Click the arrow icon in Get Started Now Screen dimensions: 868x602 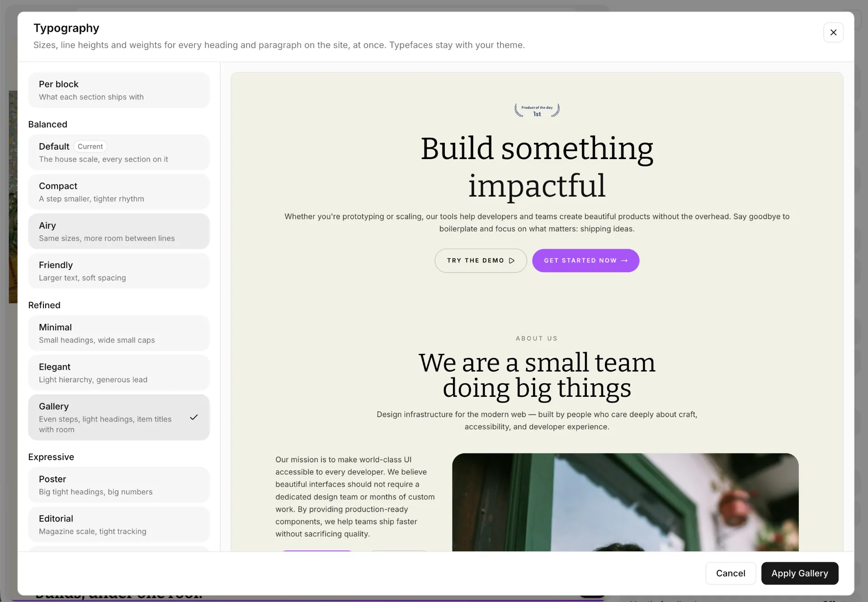tap(624, 261)
